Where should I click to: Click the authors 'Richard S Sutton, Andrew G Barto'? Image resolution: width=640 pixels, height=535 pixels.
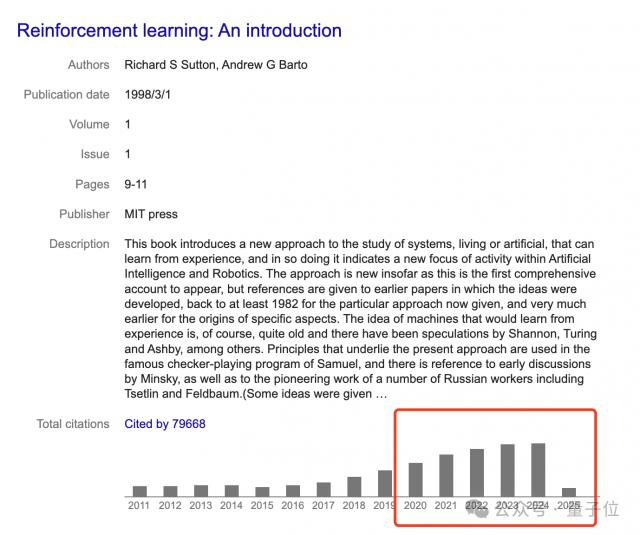(x=216, y=65)
